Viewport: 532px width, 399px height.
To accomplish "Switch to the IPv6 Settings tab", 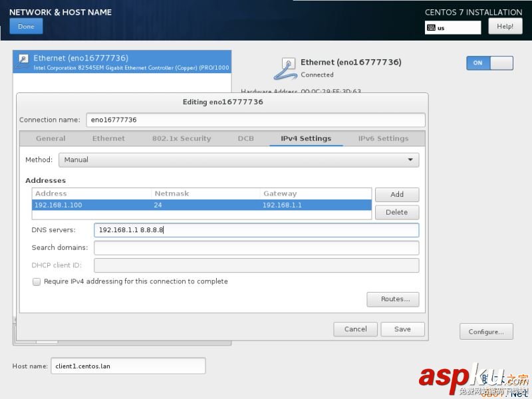I will point(384,138).
